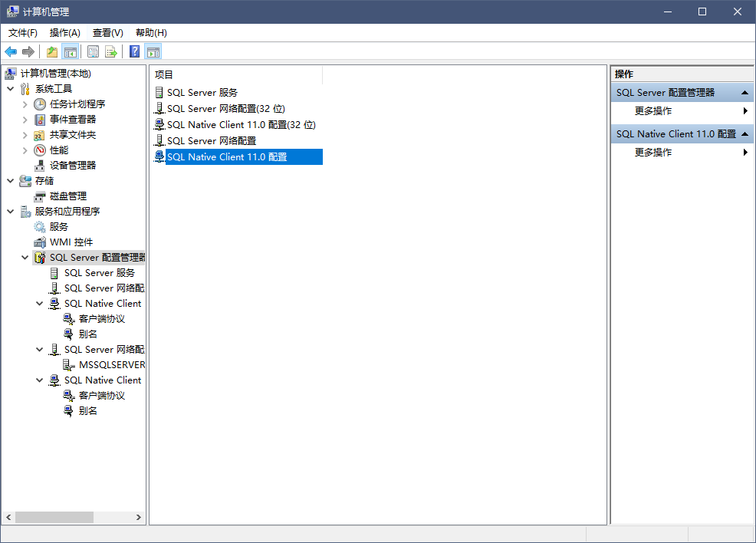
Task: Expand the 任务计划程序 node
Action: click(25, 104)
